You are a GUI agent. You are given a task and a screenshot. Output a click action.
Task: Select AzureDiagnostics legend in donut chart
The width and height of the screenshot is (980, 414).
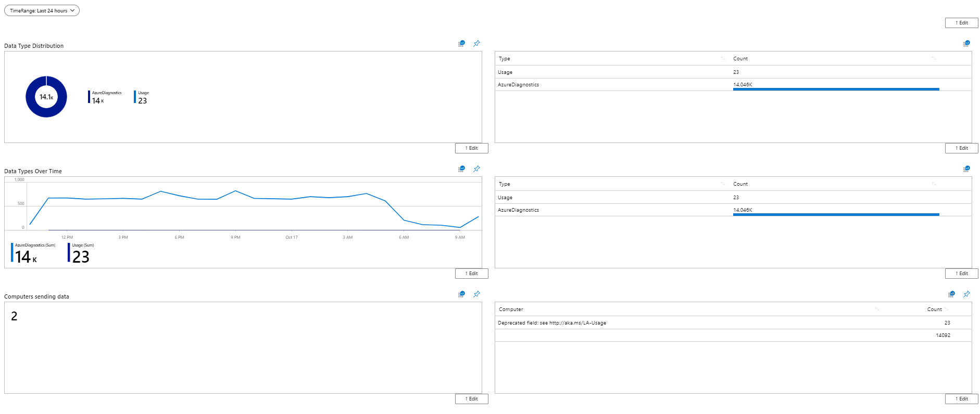[106, 97]
